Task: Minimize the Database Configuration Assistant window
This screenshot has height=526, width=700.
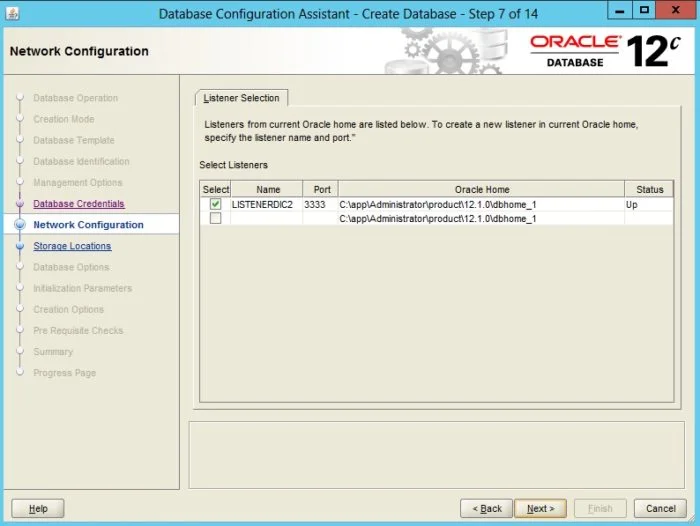Action: 620,11
